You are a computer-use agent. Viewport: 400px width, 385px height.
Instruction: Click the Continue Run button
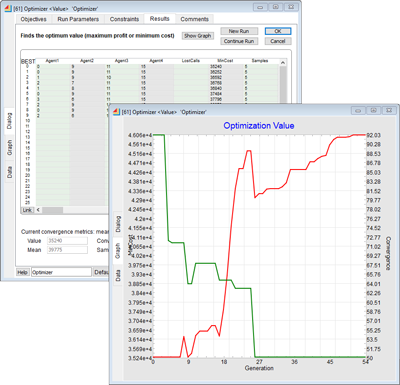pos(239,41)
